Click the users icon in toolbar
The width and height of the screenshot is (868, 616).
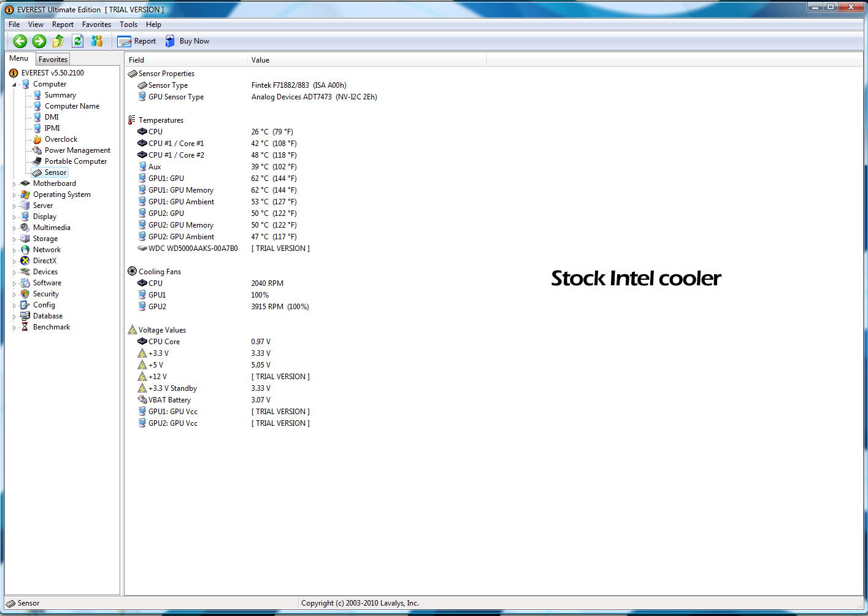pos(97,41)
